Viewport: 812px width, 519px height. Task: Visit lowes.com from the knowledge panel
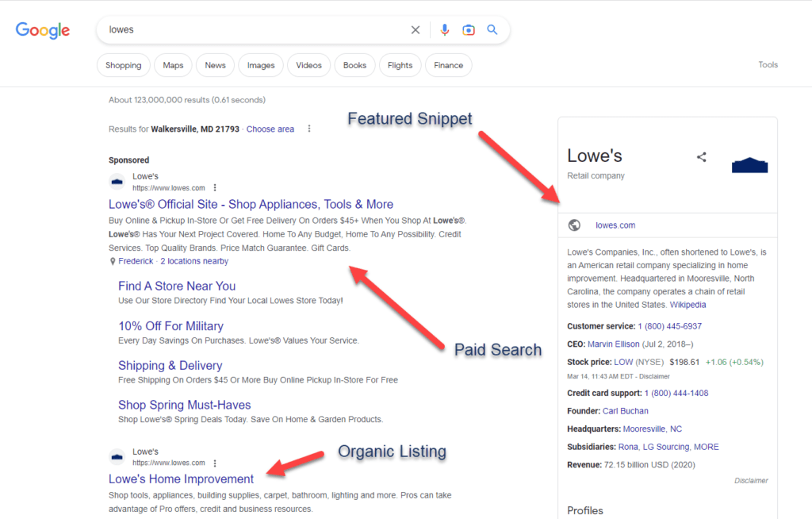click(x=615, y=225)
